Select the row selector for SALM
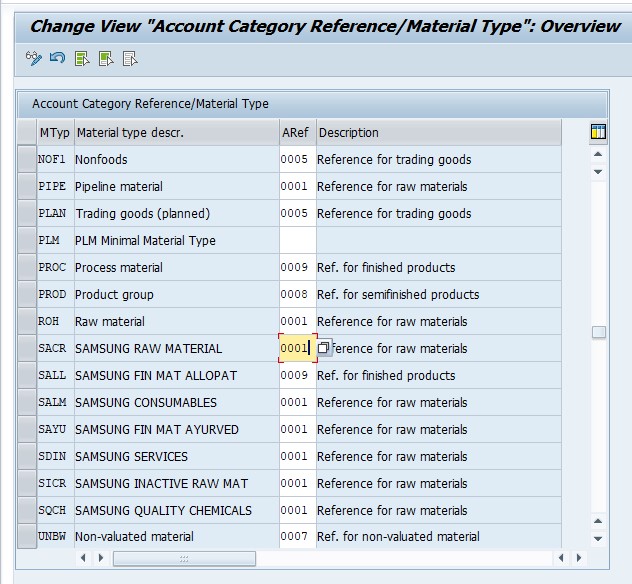632x584 pixels. [27, 402]
